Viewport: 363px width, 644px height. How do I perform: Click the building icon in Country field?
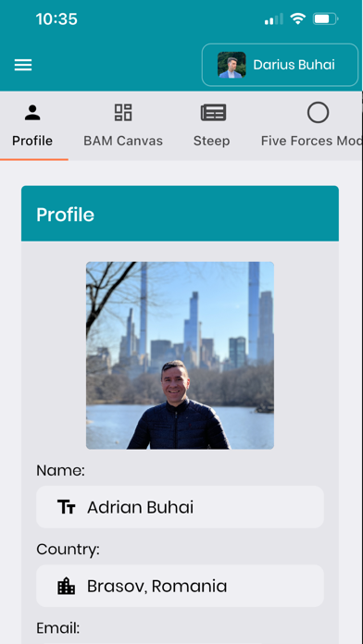coord(66,586)
